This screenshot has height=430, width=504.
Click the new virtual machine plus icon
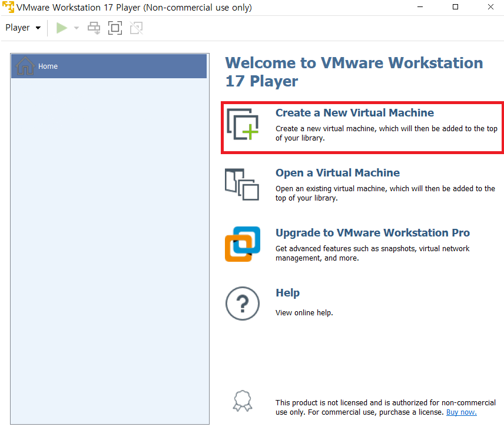pyautogui.click(x=243, y=124)
